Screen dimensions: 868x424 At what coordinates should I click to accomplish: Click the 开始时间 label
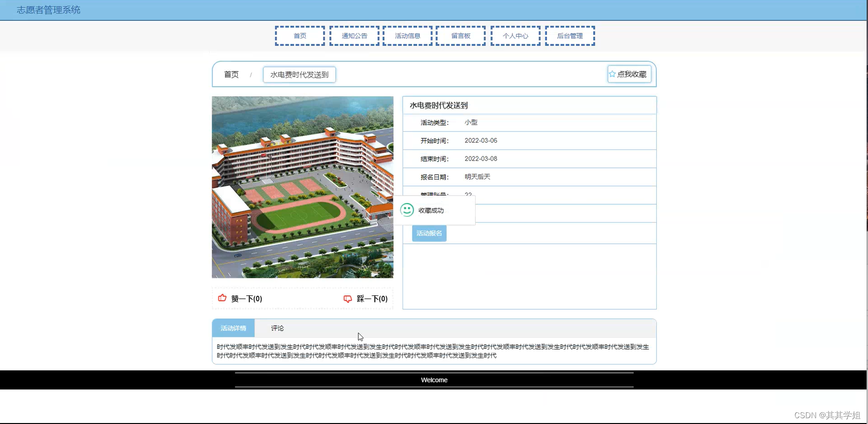point(434,141)
